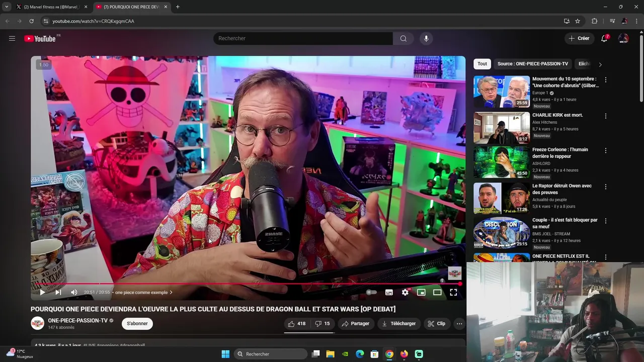
Task: Install app icon in the address bar
Action: pyautogui.click(x=567, y=21)
